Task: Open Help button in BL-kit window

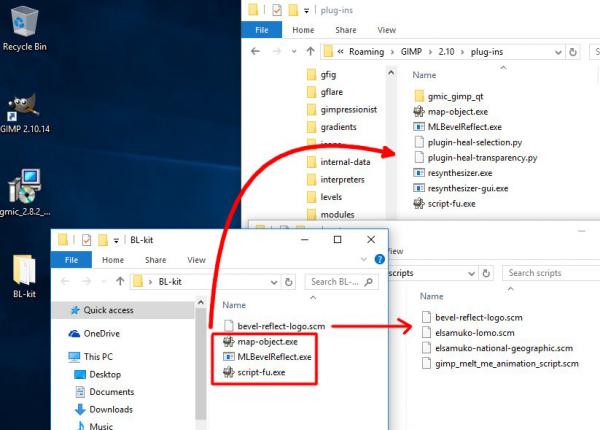Action: click(x=379, y=259)
